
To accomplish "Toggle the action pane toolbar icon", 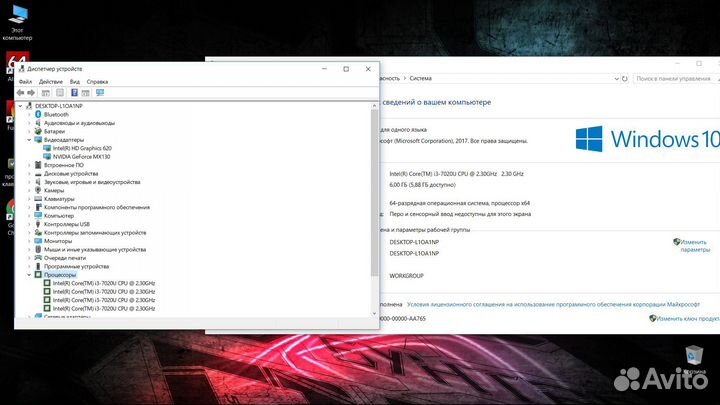I will click(x=85, y=93).
